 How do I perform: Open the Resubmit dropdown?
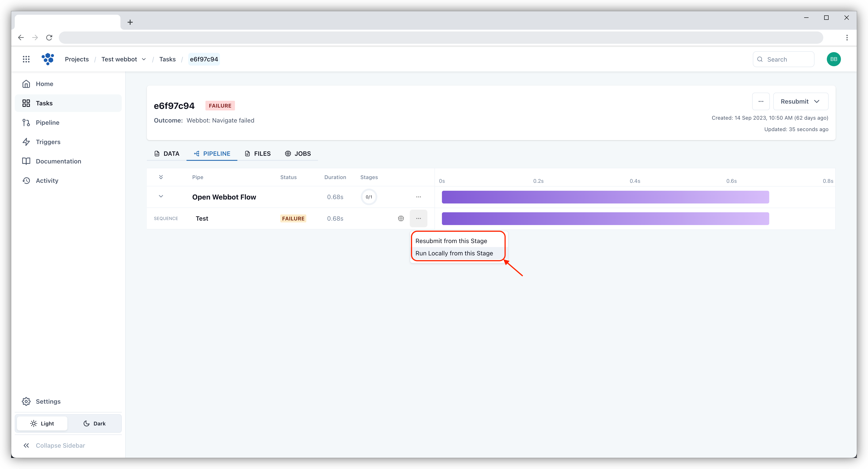[x=800, y=101]
